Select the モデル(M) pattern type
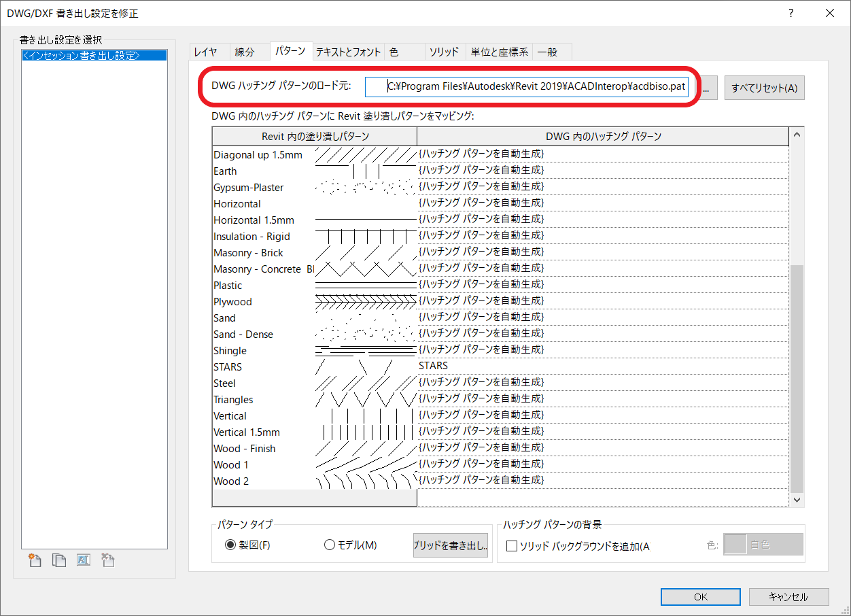 330,545
